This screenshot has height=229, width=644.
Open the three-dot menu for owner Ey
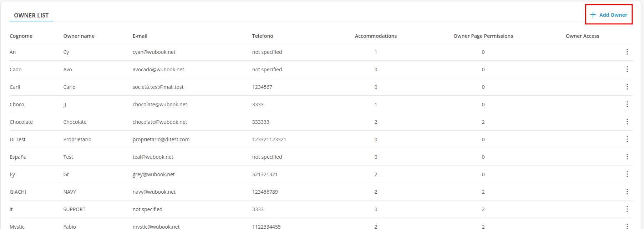coord(627,174)
